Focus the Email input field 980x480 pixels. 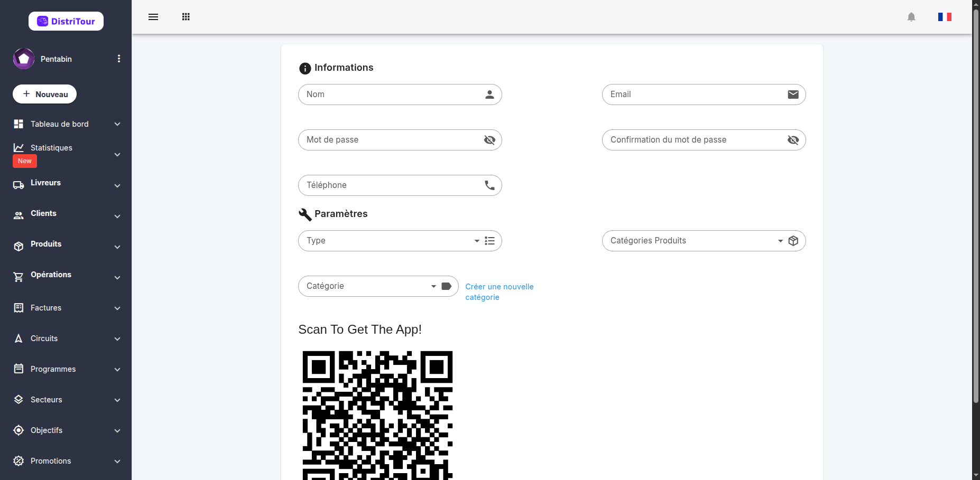(704, 95)
